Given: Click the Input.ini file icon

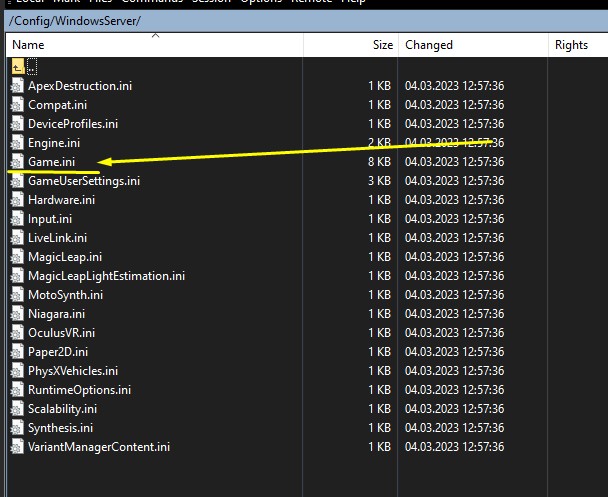Looking at the screenshot, I should 16,219.
